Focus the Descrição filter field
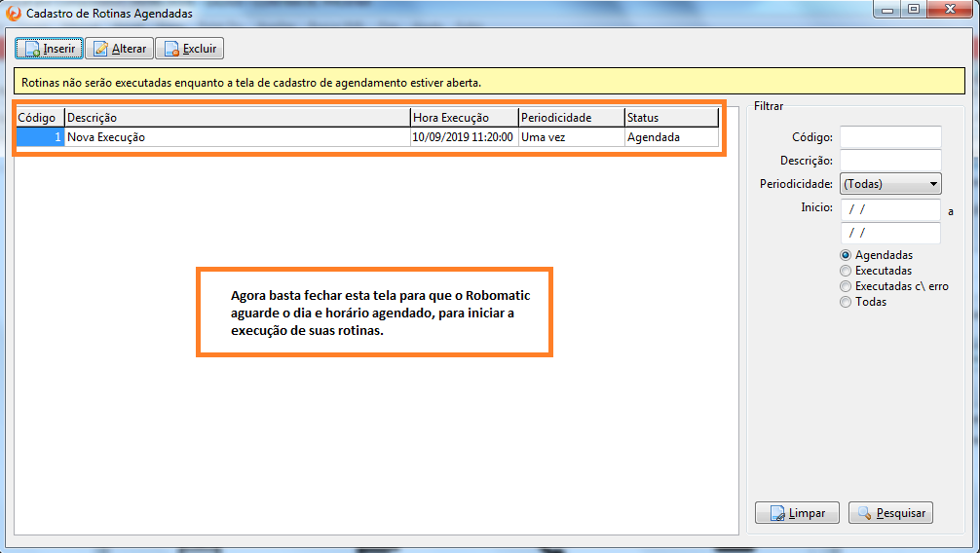980x553 pixels. tap(890, 160)
